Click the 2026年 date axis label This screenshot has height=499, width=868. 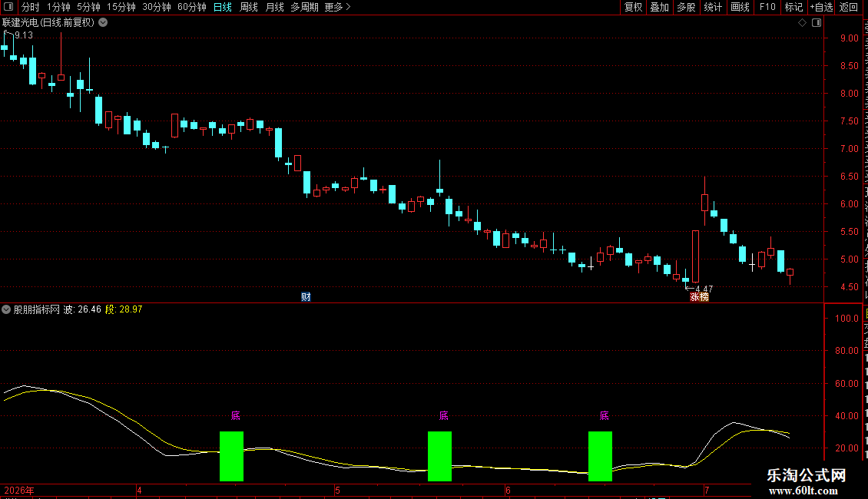pyautogui.click(x=19, y=491)
